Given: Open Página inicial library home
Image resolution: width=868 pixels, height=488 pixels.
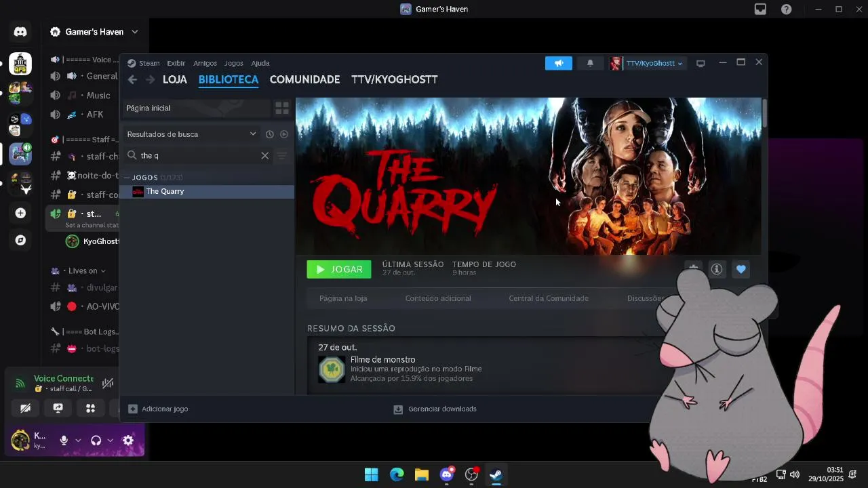Looking at the screenshot, I should point(196,108).
